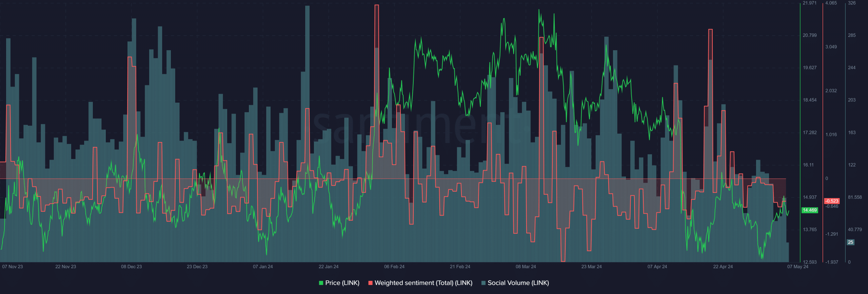
Task: Click the teal Social Volume legend square
Action: [484, 283]
